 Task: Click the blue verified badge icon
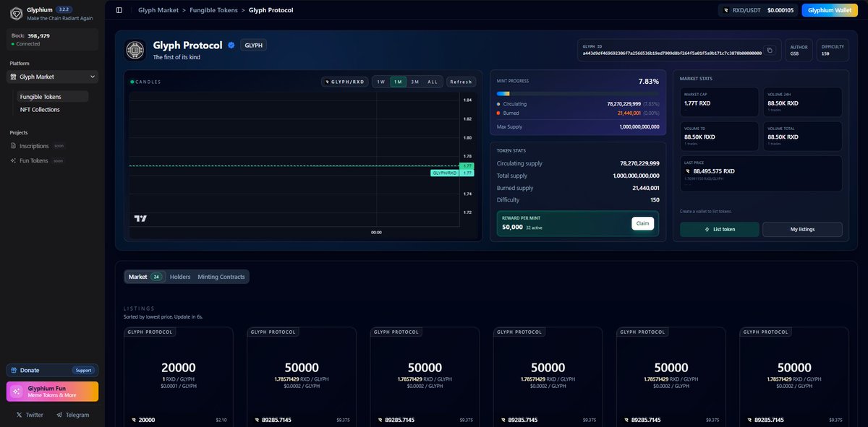(x=231, y=45)
